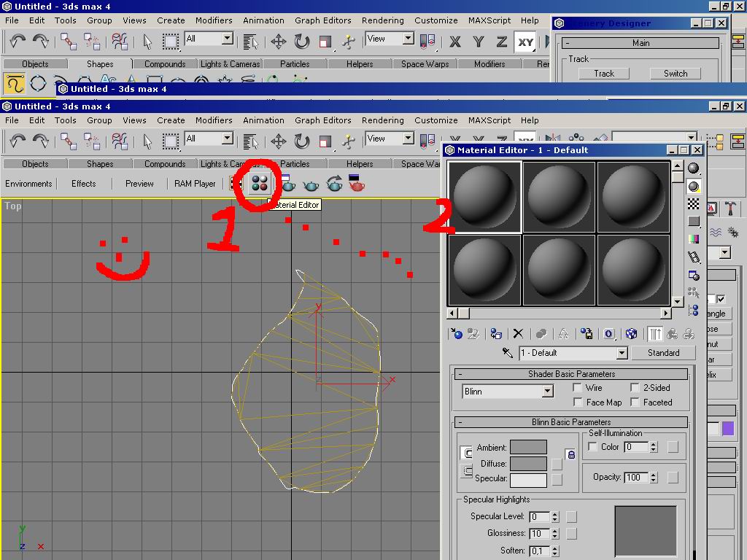Select XY axis constraint in background window
The height and width of the screenshot is (560, 747).
[x=525, y=42]
